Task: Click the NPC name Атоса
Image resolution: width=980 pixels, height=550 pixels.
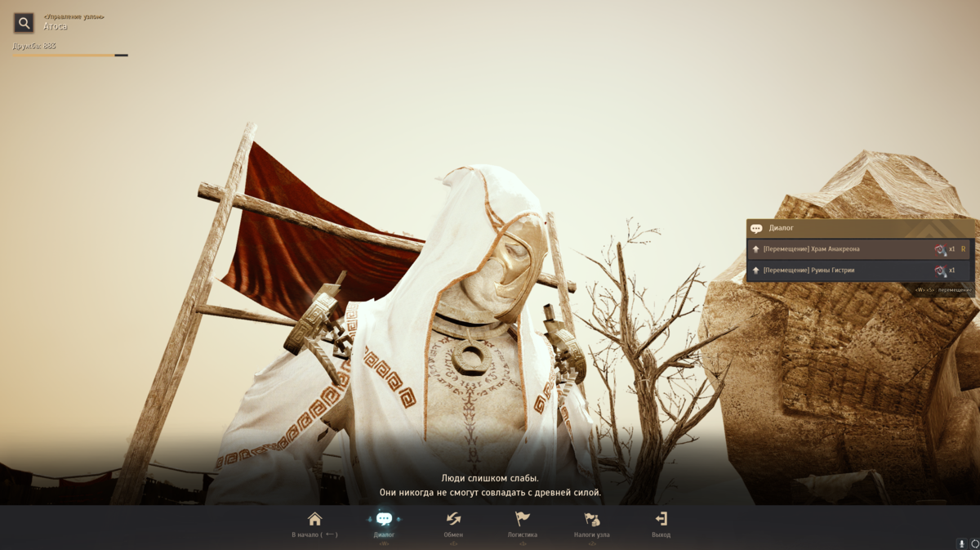Action: click(56, 26)
